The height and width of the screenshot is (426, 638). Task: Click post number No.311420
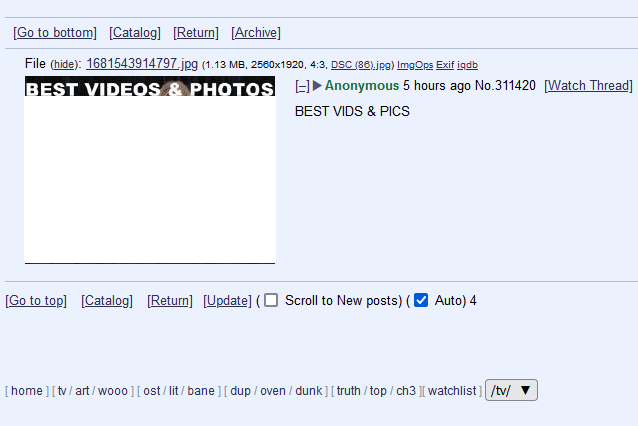[505, 85]
